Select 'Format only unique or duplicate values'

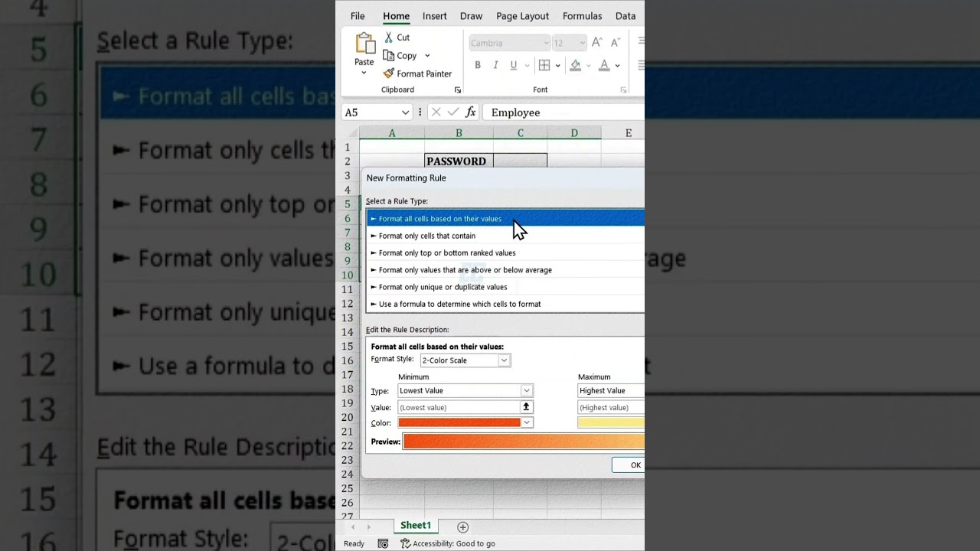coord(506,287)
